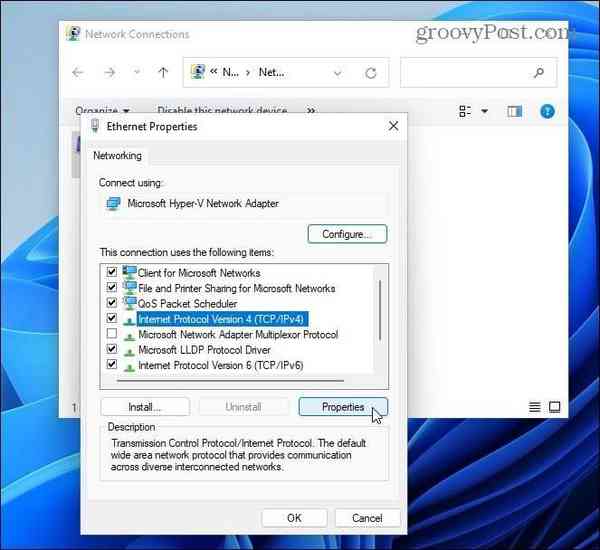Click the Up one level arrow
600x550 pixels.
(x=163, y=72)
